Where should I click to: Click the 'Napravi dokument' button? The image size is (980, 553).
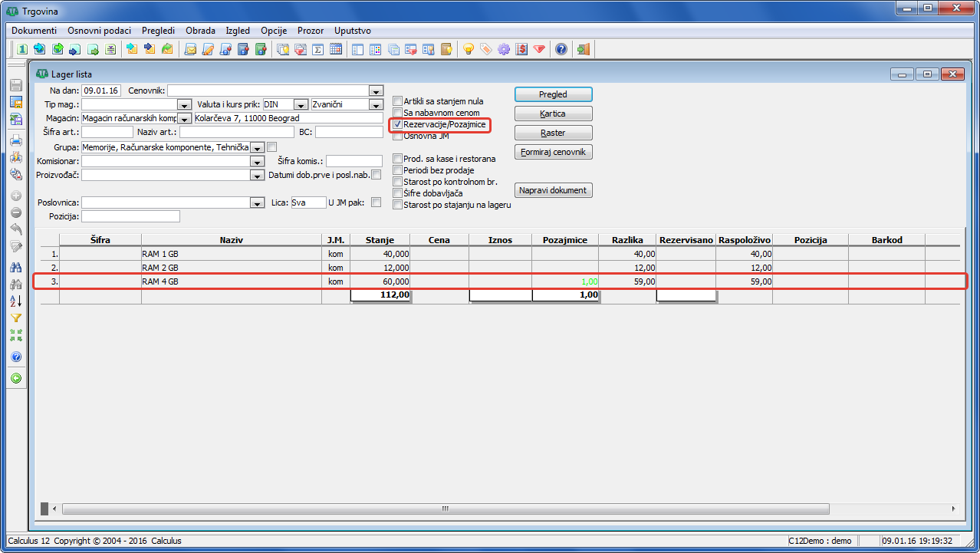(x=553, y=190)
